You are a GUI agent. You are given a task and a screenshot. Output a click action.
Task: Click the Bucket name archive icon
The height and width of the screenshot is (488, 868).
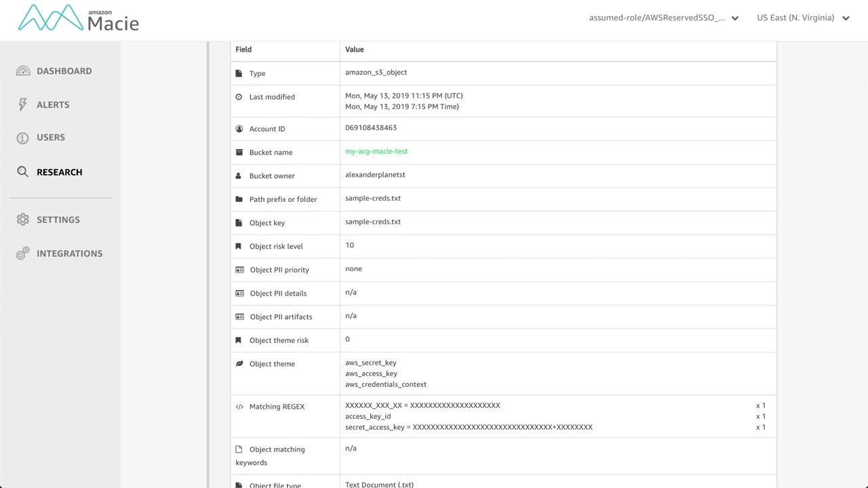point(239,152)
